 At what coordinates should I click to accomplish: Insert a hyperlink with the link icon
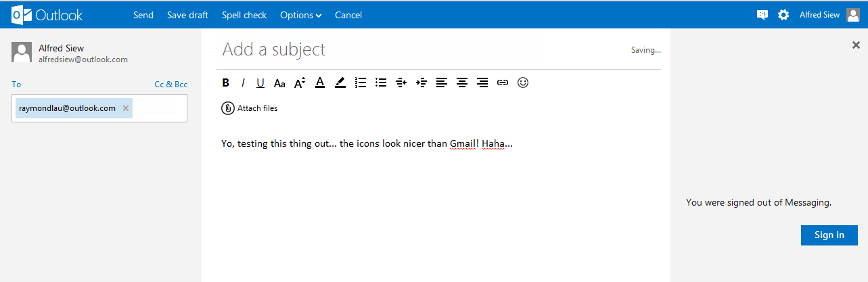503,83
